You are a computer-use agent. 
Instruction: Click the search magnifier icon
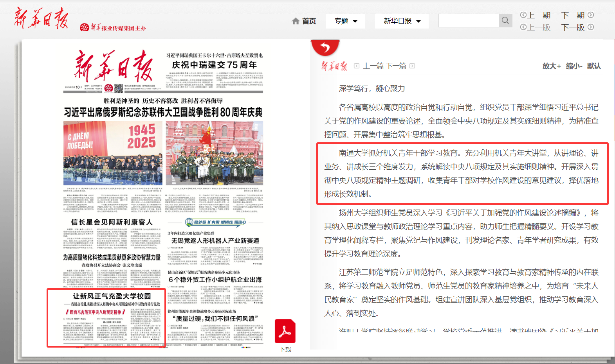tap(505, 21)
